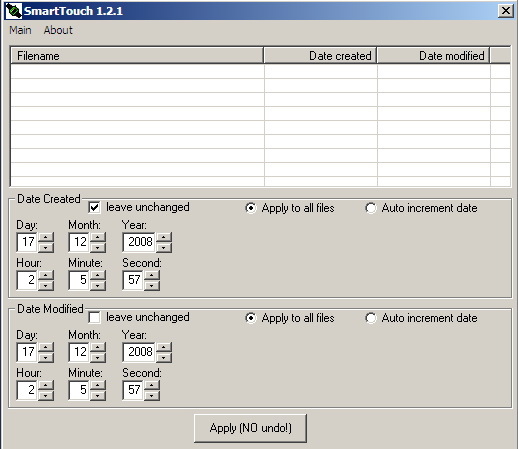Select Auto increment date in Date Modified
The width and height of the screenshot is (518, 449).
pyautogui.click(x=371, y=318)
